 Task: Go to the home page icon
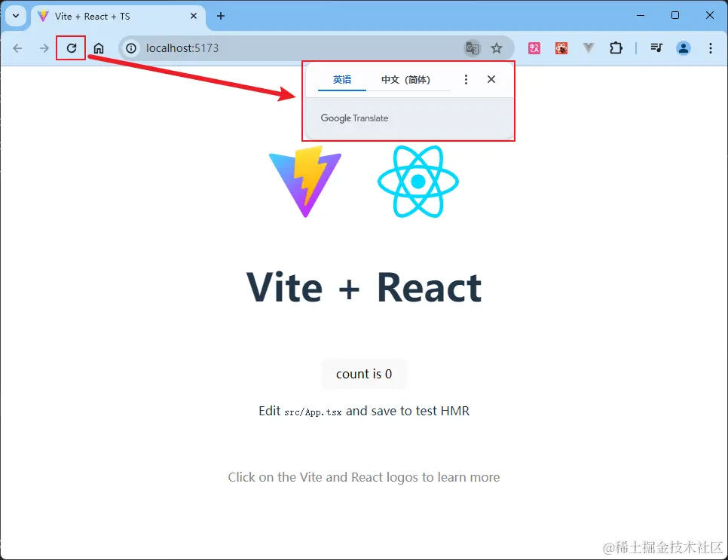[99, 48]
